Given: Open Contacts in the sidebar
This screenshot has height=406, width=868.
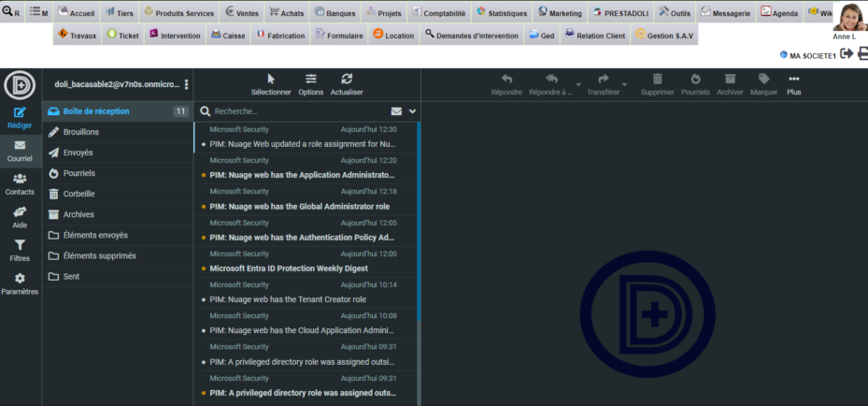Looking at the screenshot, I should pos(20,184).
